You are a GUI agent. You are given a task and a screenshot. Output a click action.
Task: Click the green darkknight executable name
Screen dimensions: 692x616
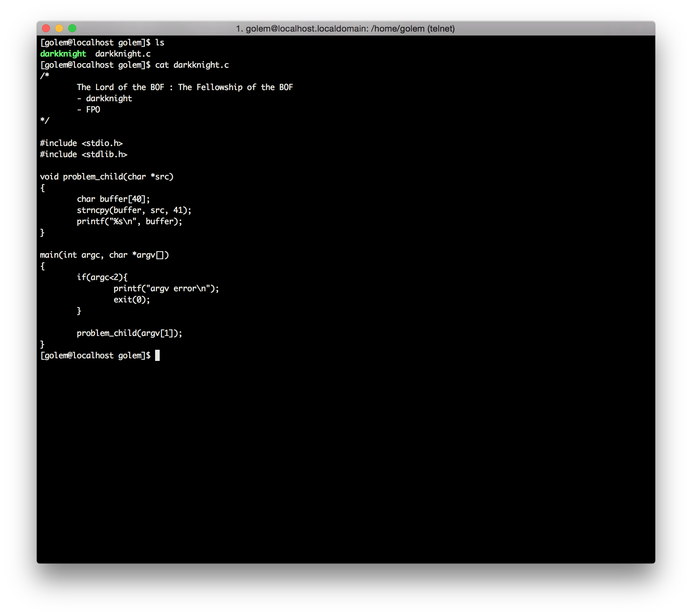(x=63, y=54)
